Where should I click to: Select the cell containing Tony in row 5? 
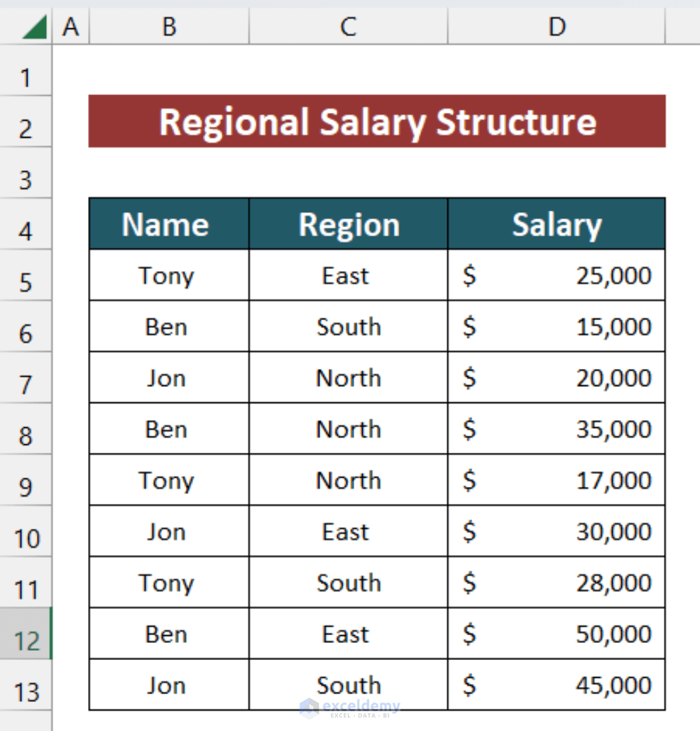tap(168, 275)
